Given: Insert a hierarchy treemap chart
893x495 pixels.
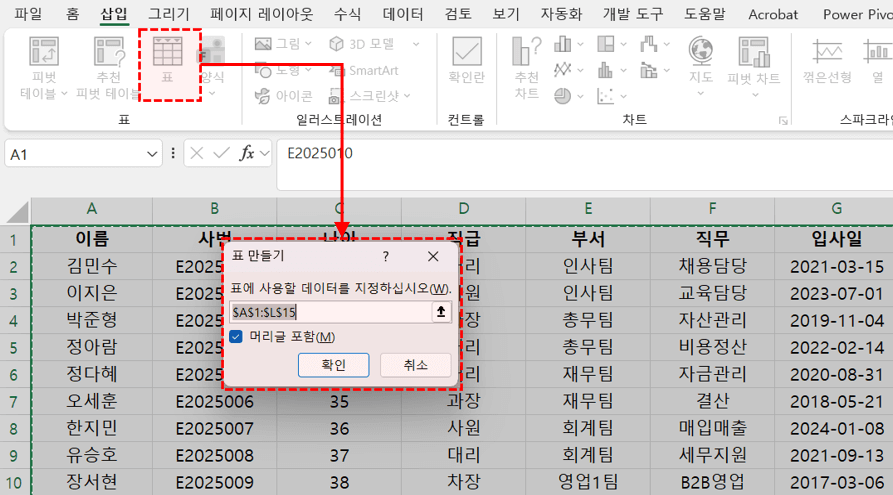Looking at the screenshot, I should (606, 44).
